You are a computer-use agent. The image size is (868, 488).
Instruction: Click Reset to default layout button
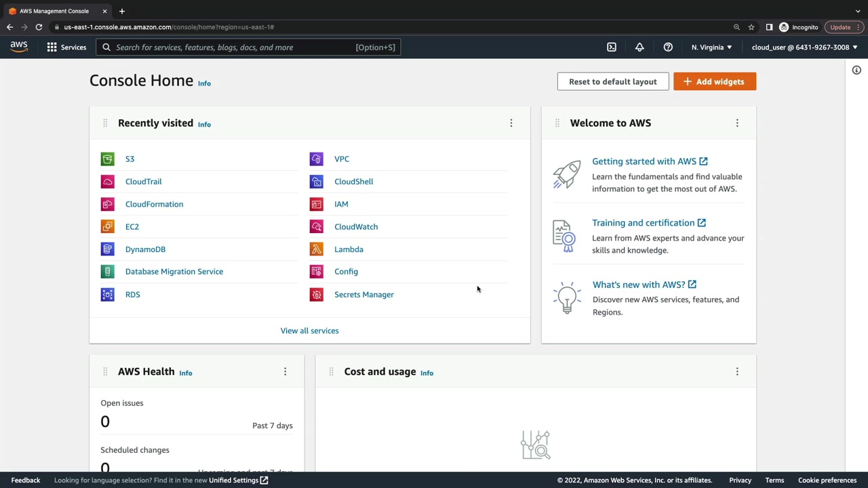tap(613, 81)
